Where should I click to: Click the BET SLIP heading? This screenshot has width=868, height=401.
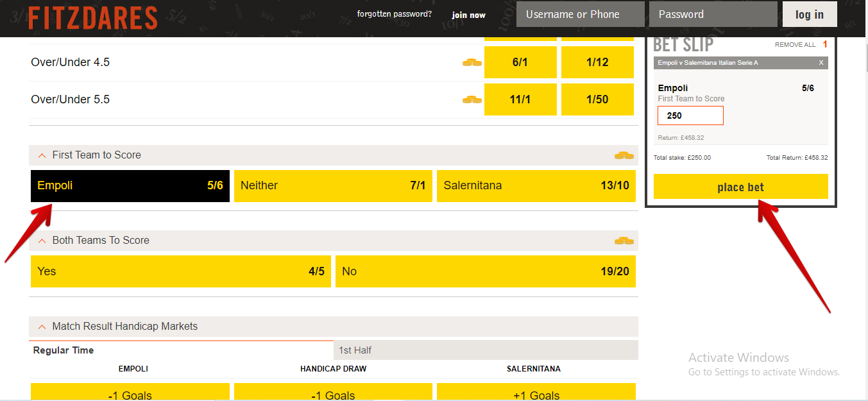click(x=683, y=45)
